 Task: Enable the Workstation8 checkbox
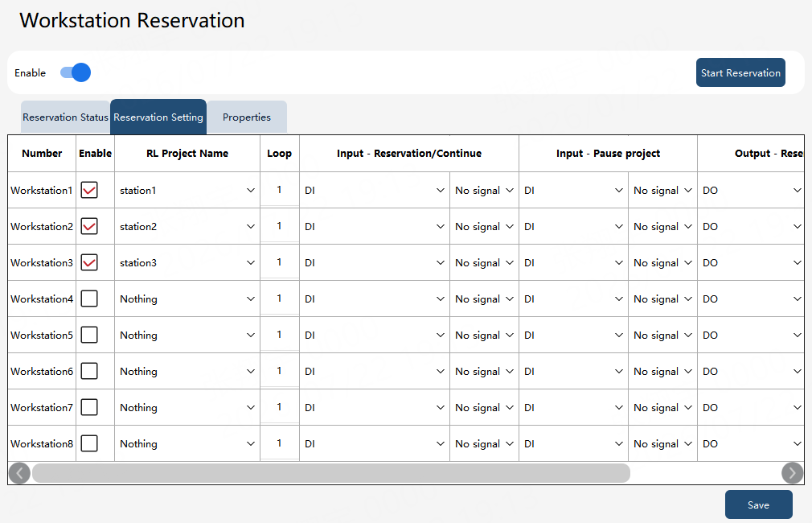click(89, 443)
